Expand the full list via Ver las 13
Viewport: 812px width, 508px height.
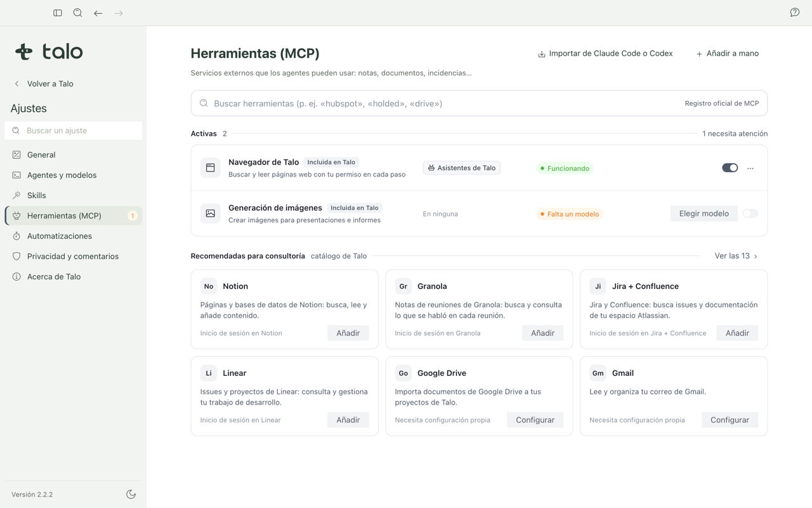tap(736, 256)
